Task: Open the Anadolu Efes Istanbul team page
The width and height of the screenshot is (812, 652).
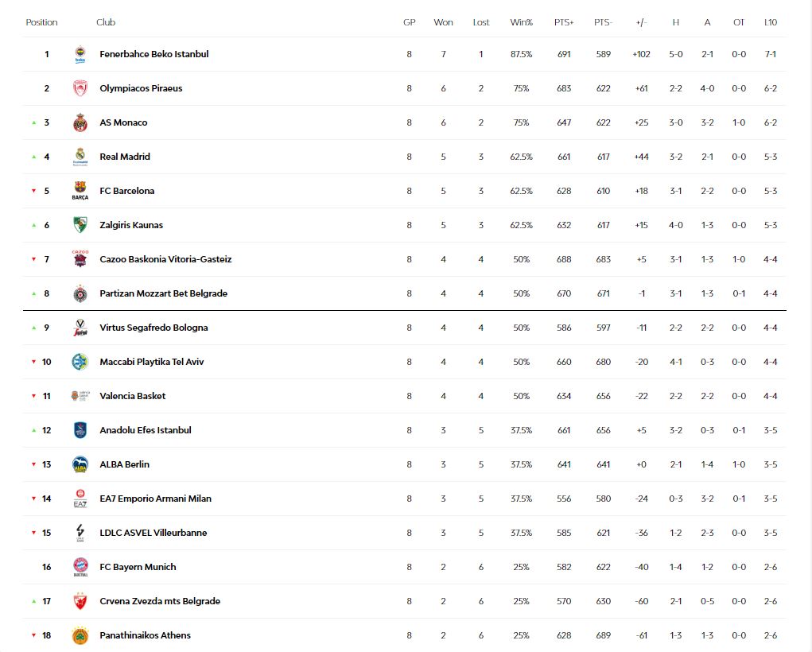Action: [x=146, y=430]
